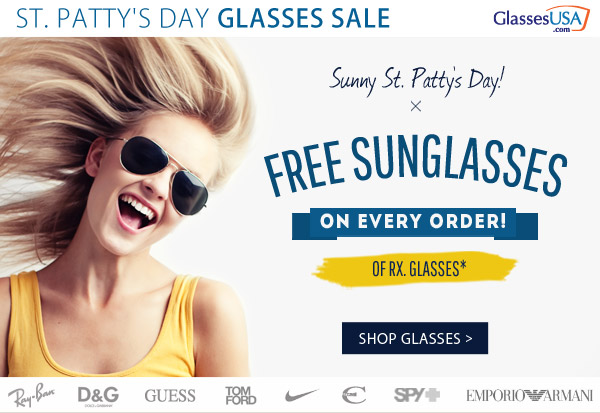
Task: Click the Shop Glasses button
Action: pos(415,338)
